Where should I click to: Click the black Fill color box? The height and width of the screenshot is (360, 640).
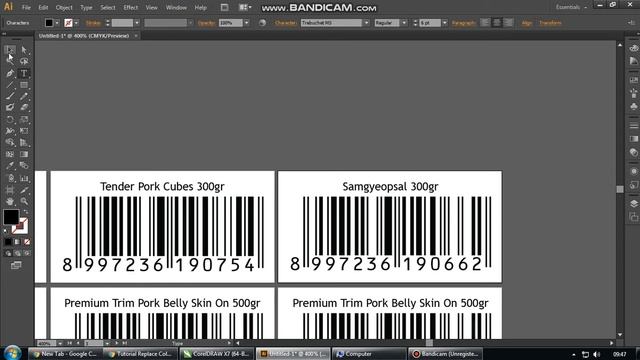(11, 217)
